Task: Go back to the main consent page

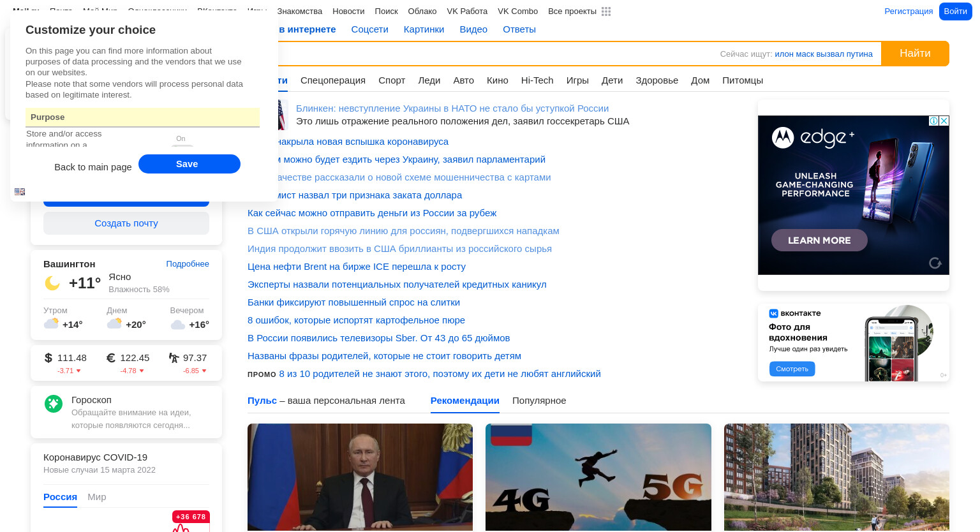Action: (93, 167)
